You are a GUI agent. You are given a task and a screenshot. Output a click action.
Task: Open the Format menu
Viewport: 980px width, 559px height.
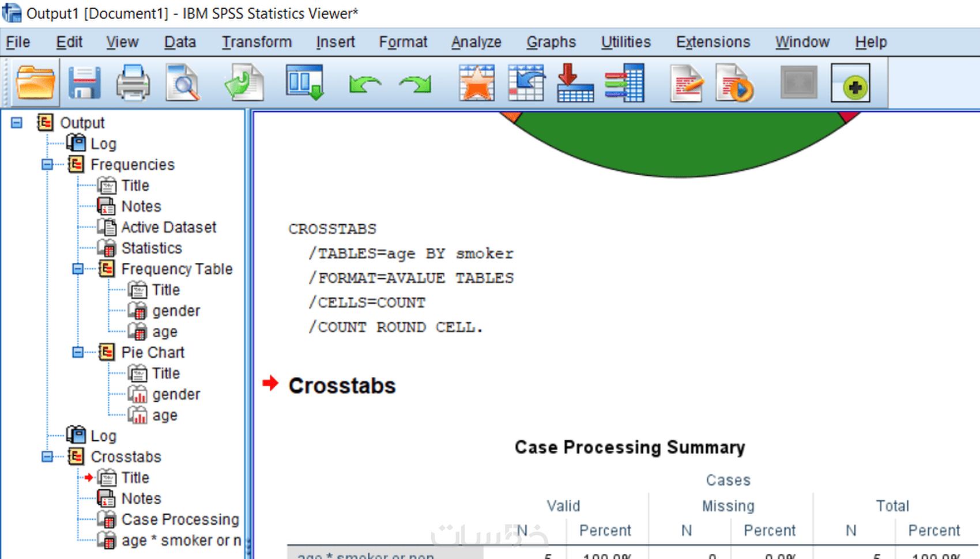tap(403, 42)
